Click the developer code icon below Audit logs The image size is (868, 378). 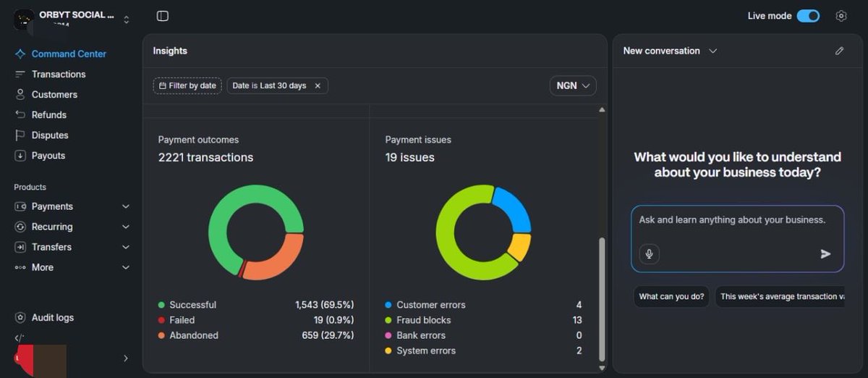[x=20, y=337]
